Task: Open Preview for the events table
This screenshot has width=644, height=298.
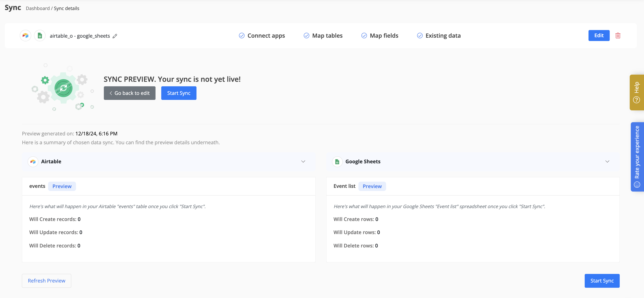Action: tap(62, 186)
